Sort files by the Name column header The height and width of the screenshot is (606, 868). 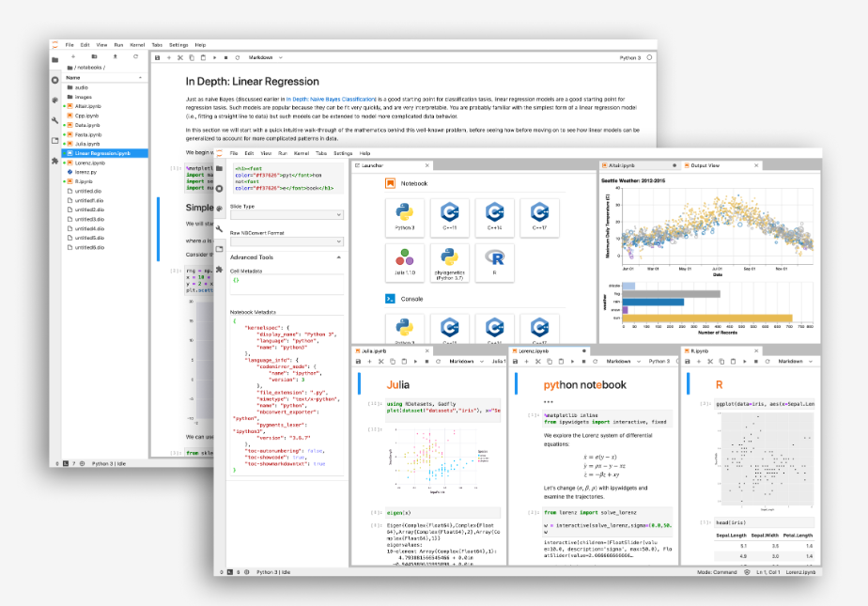coord(104,77)
